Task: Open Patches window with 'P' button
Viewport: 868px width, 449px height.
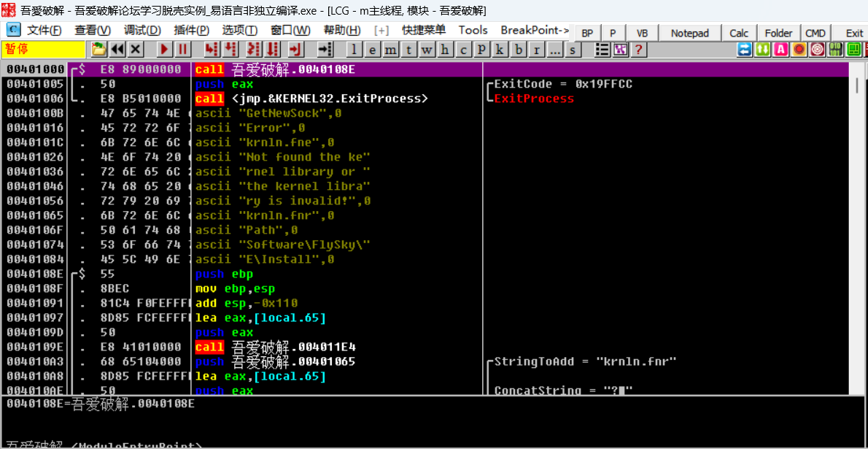Action: tap(481, 50)
